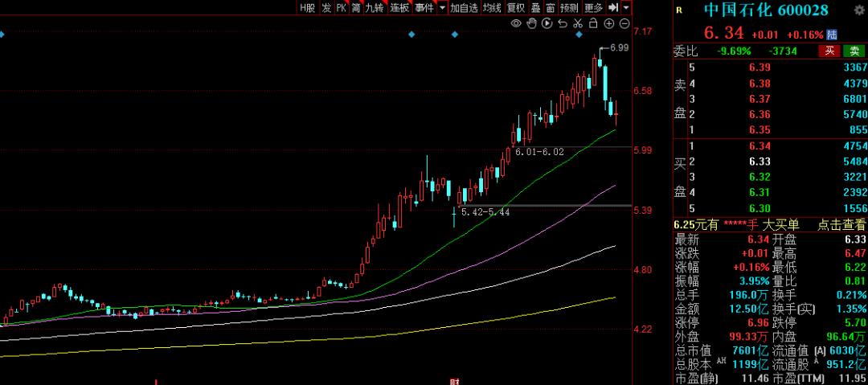Viewport: 868px width, 385px height.
Task: Click the undo arrow icon
Action: [x=563, y=23]
